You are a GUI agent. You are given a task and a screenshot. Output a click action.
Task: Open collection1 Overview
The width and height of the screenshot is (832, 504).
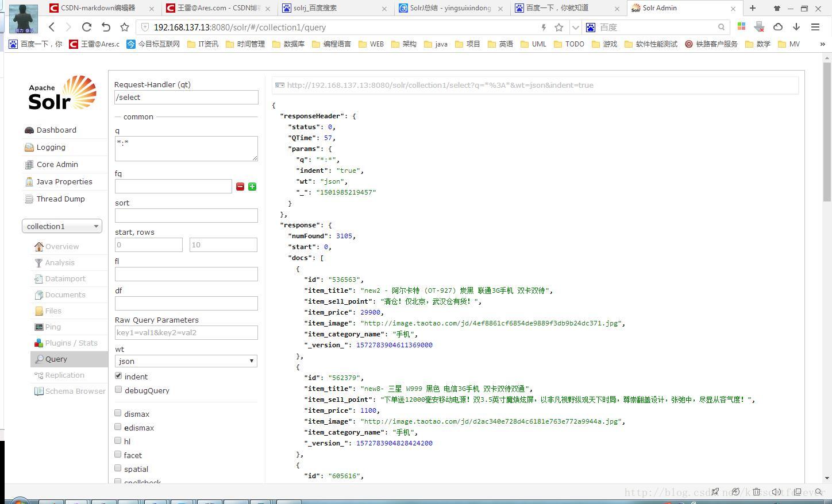(x=62, y=247)
